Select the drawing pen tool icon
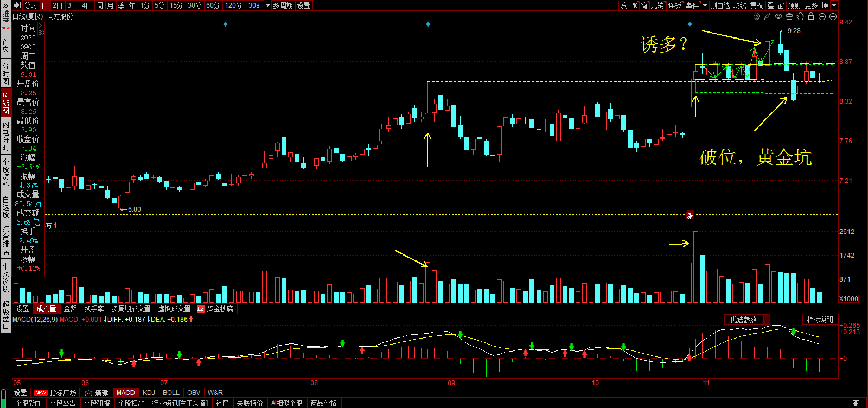 pos(768,16)
